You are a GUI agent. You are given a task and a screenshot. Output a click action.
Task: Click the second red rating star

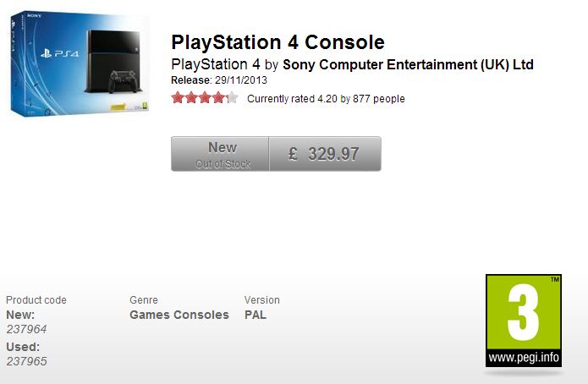point(191,98)
